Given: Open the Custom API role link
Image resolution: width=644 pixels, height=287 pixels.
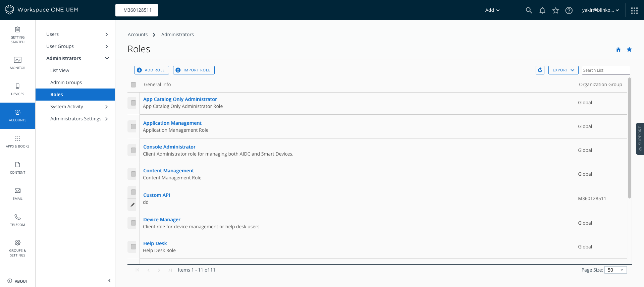Looking at the screenshot, I should (157, 195).
